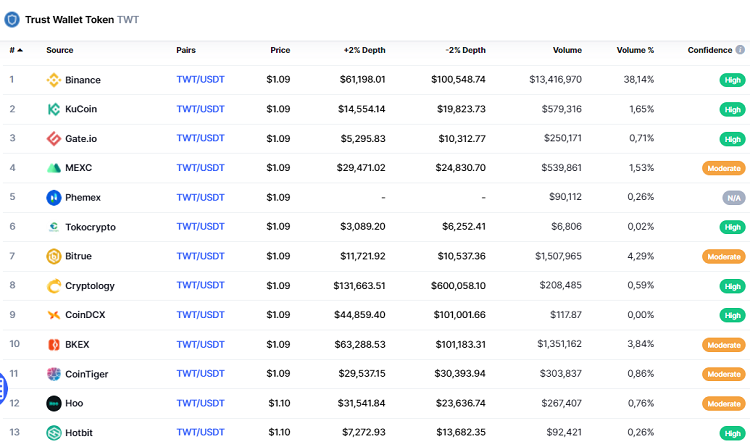Click the Tokocrypto source name
The image size is (750, 447).
pyautogui.click(x=90, y=227)
